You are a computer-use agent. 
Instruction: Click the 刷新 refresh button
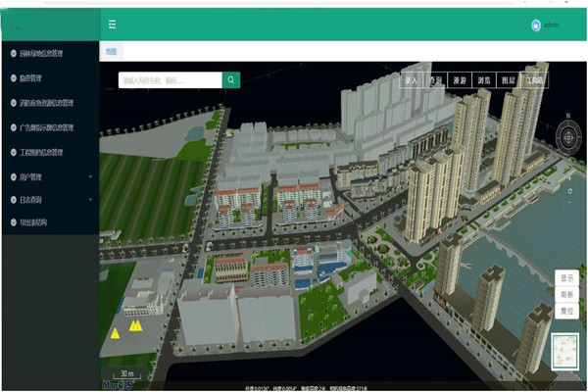pos(565,294)
